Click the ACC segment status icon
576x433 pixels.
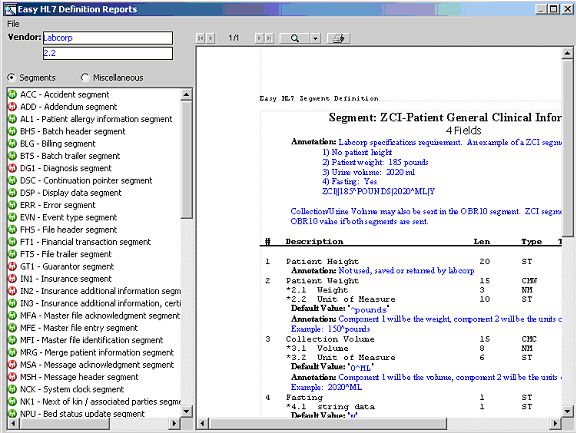click(x=12, y=94)
